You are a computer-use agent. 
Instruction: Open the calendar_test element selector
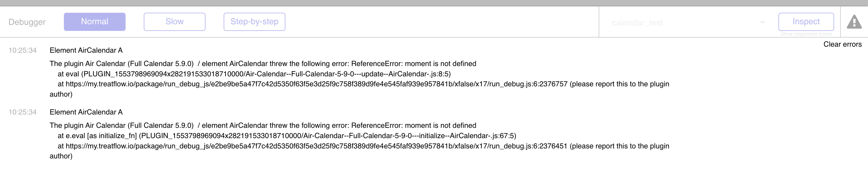[x=687, y=23]
